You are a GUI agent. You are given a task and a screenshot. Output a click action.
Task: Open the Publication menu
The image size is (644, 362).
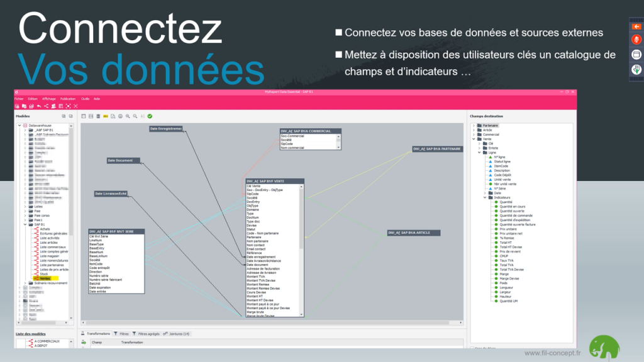68,99
